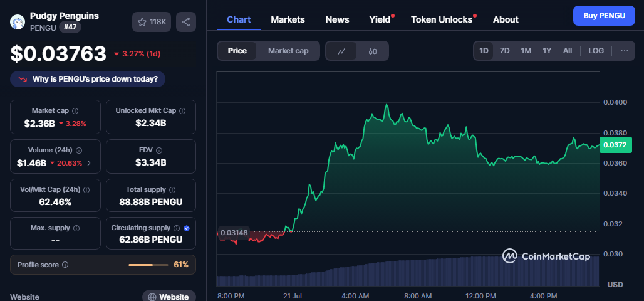Expand Volume (24h) details chevron
Screen dimensions: 644x301
click(89, 163)
